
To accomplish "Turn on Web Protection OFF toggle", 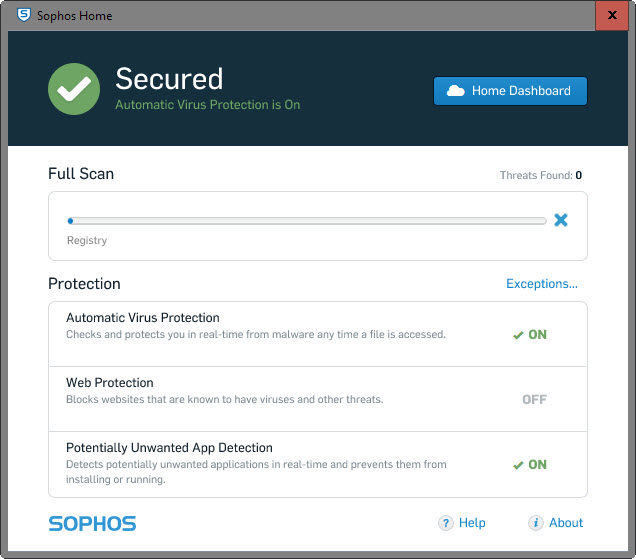I will coord(534,400).
